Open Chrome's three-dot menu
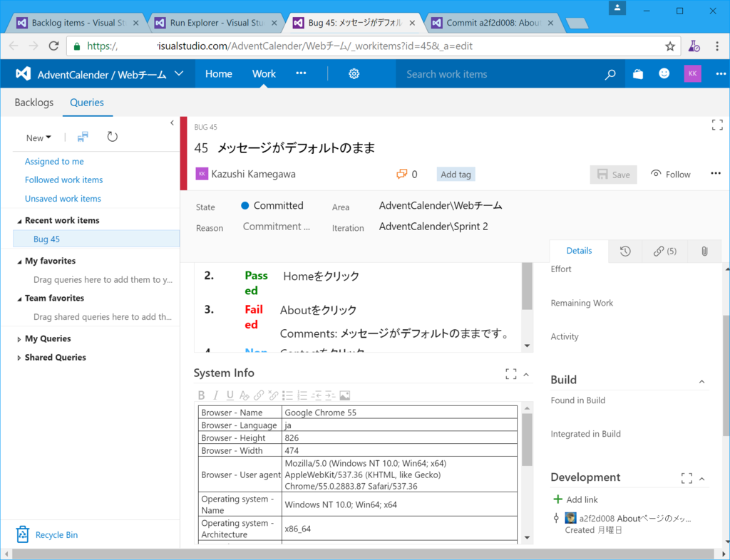Viewport: 730px width, 560px height. (717, 46)
